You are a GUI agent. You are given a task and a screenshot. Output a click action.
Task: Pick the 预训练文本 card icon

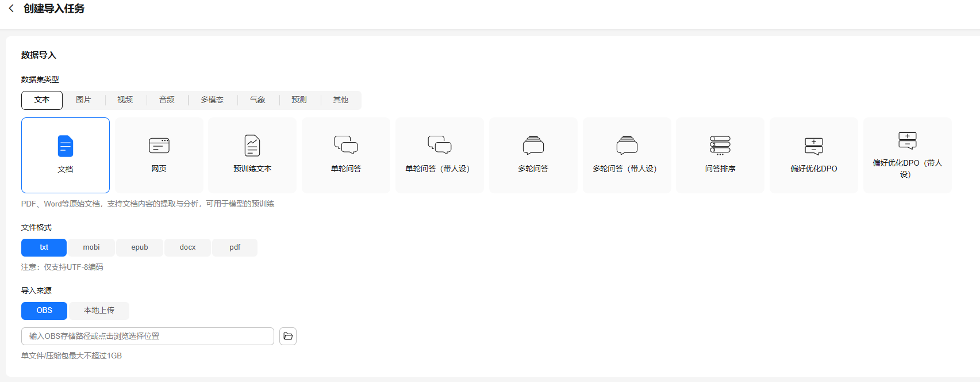click(x=252, y=146)
